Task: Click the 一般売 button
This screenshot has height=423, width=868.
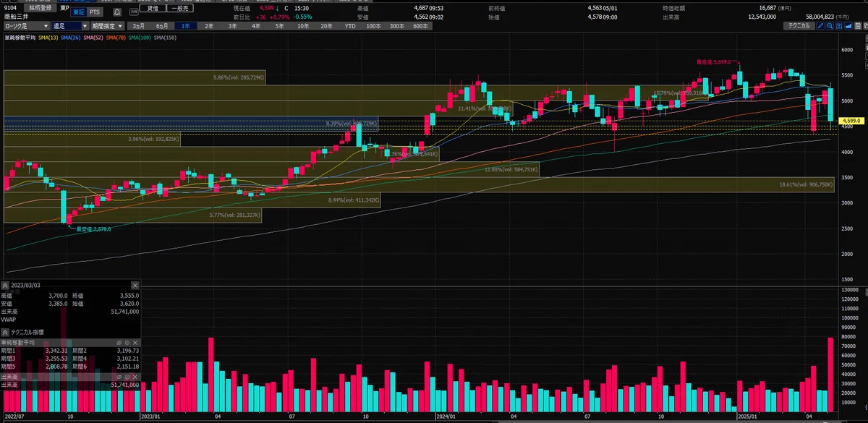Action: point(179,8)
